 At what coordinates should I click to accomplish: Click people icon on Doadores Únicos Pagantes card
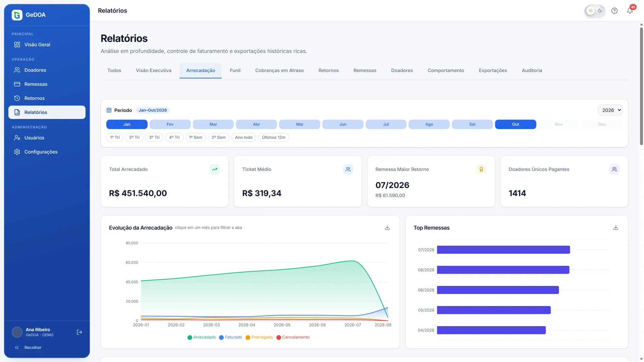pyautogui.click(x=614, y=169)
